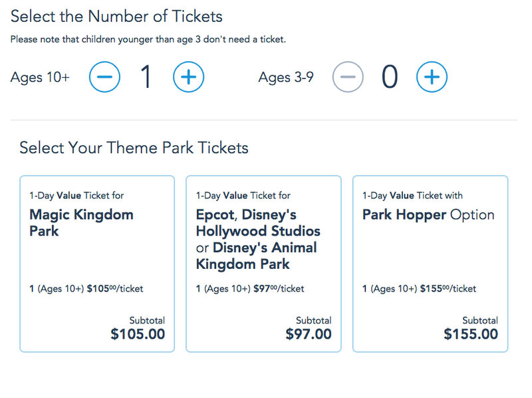Select the Magic Kingdom Park ticket card
This screenshot has width=532, height=398.
point(97,264)
